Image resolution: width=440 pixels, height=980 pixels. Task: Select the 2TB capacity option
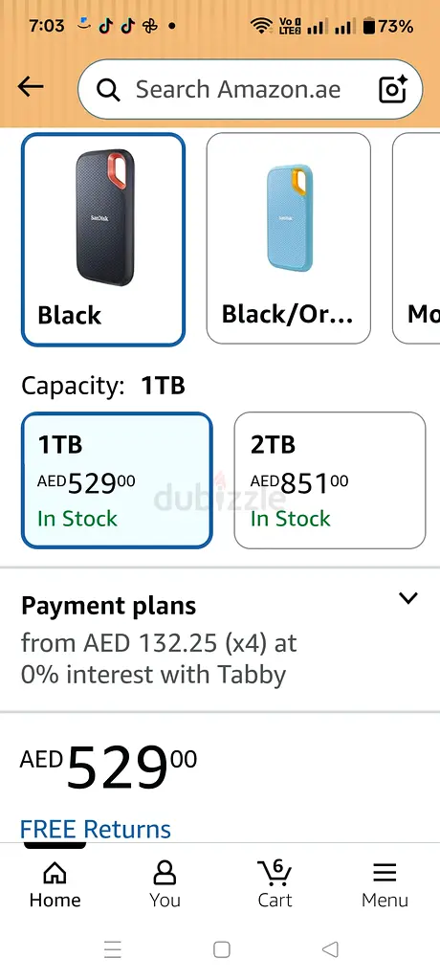[x=330, y=480]
